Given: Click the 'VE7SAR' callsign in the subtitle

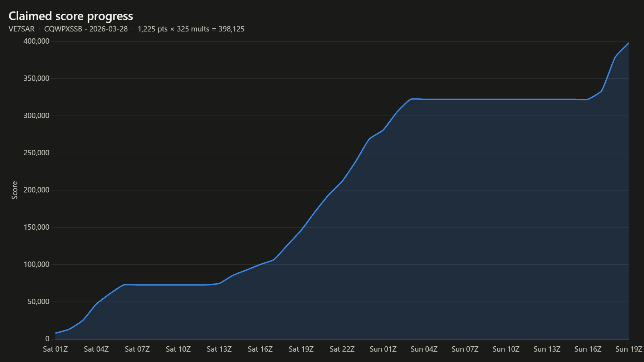Looking at the screenshot, I should [x=21, y=29].
